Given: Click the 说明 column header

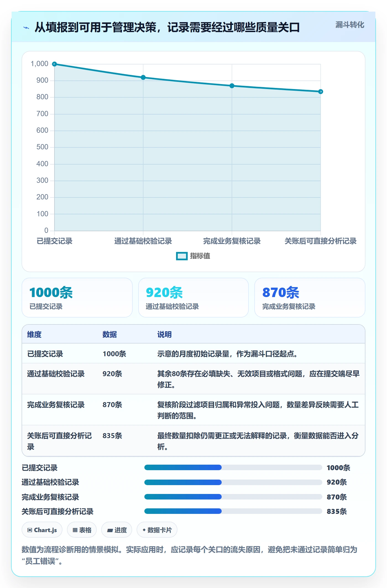Looking at the screenshot, I should point(164,334).
